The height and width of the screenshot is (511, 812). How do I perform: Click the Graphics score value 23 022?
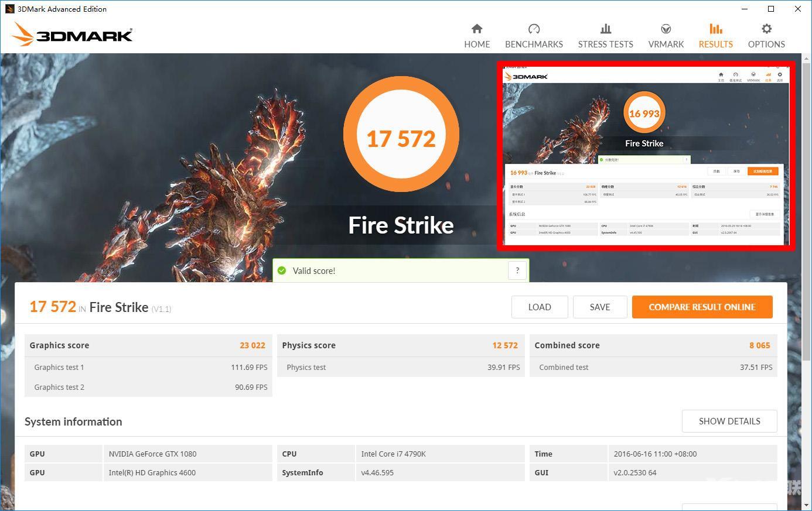253,345
